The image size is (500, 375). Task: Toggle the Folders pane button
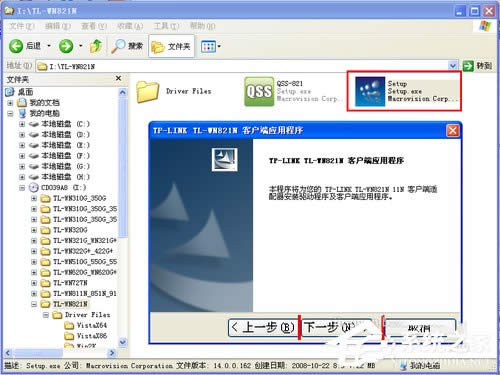coord(171,46)
